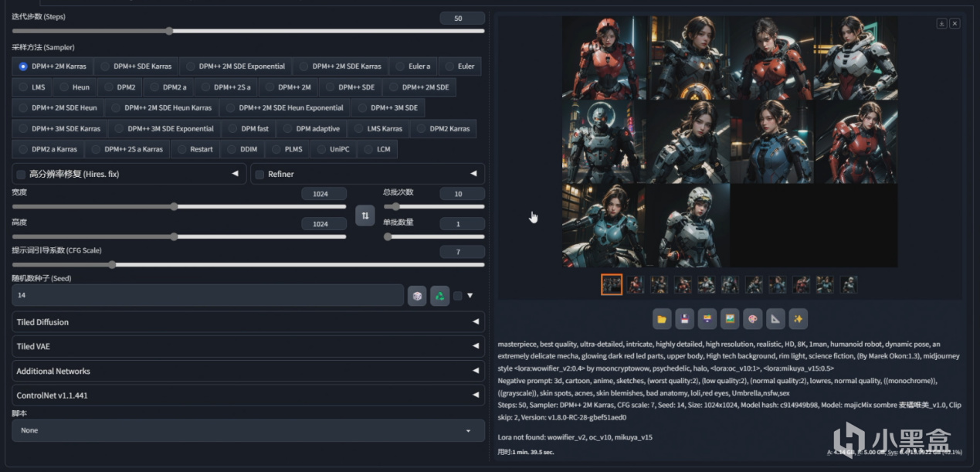The width and height of the screenshot is (980, 472).
Task: Select the UniPC sampler
Action: coord(333,149)
